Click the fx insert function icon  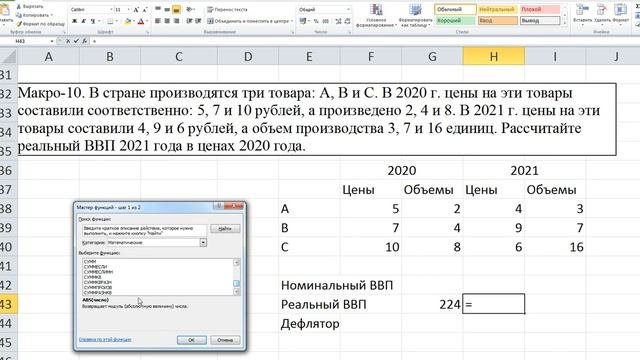(84, 41)
